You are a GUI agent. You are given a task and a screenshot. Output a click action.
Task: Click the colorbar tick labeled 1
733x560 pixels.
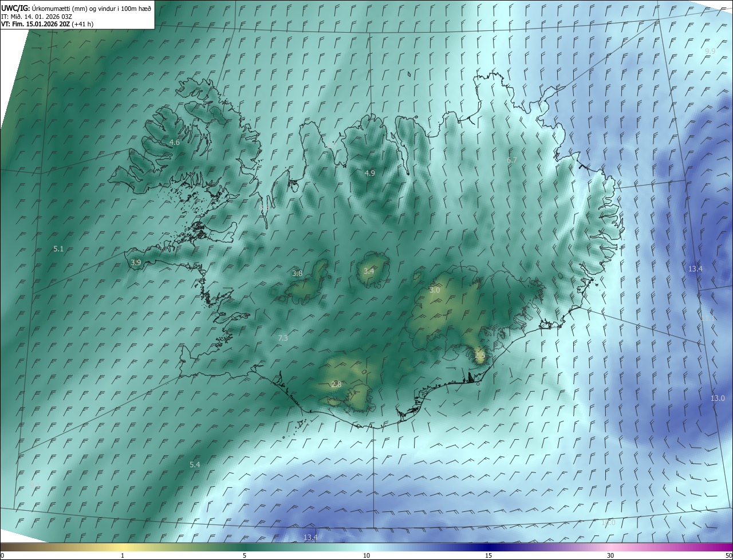point(123,555)
